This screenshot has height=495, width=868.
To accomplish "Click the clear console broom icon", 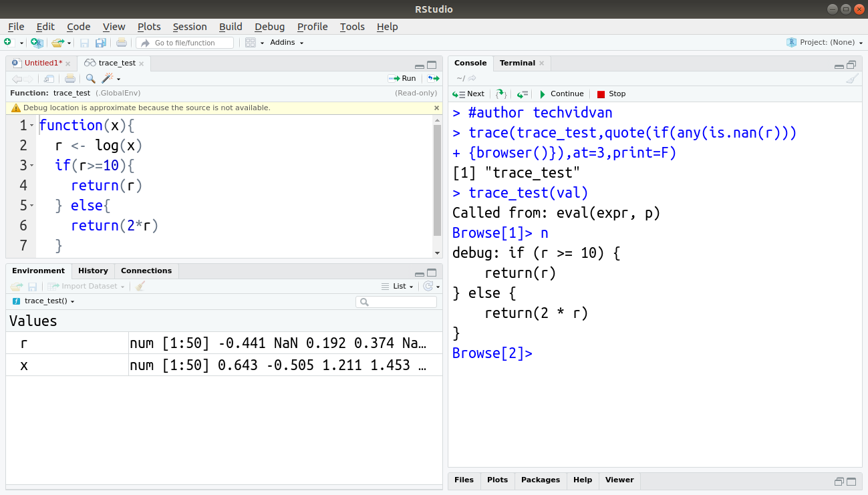I will pos(852,79).
